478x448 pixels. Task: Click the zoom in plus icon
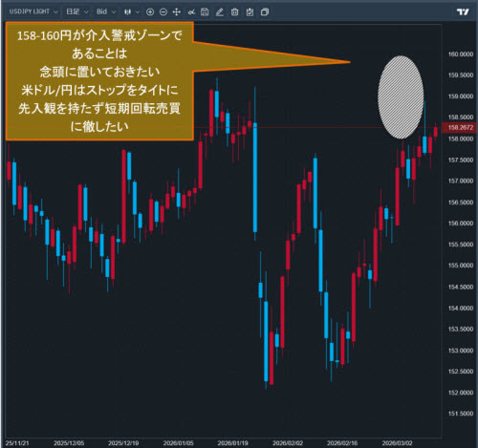click(150, 12)
